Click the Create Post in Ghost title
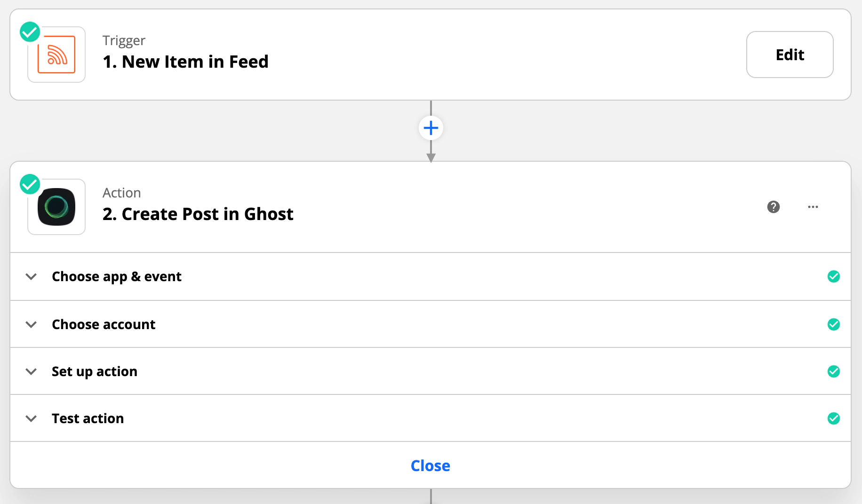 (x=198, y=214)
